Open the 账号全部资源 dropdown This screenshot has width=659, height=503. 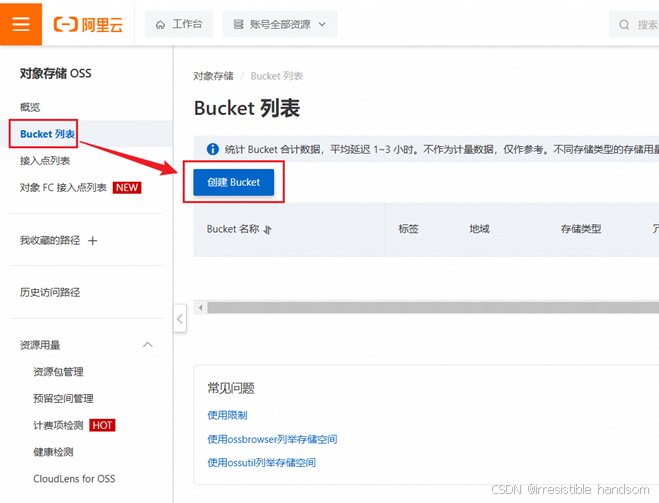280,24
